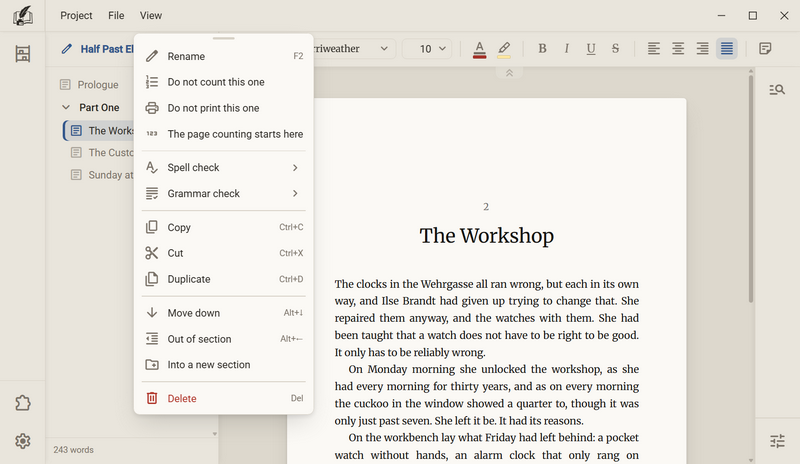Open the notes comment icon in toolbar

pyautogui.click(x=765, y=48)
